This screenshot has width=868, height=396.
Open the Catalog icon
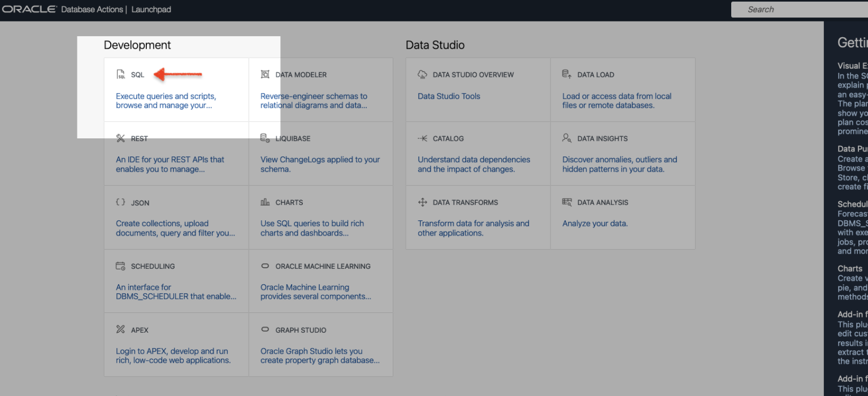point(422,137)
